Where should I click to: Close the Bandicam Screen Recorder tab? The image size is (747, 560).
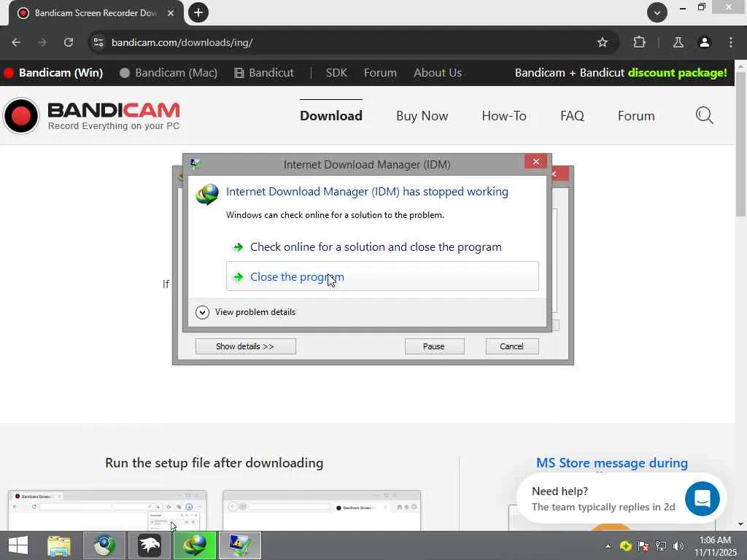point(171,13)
